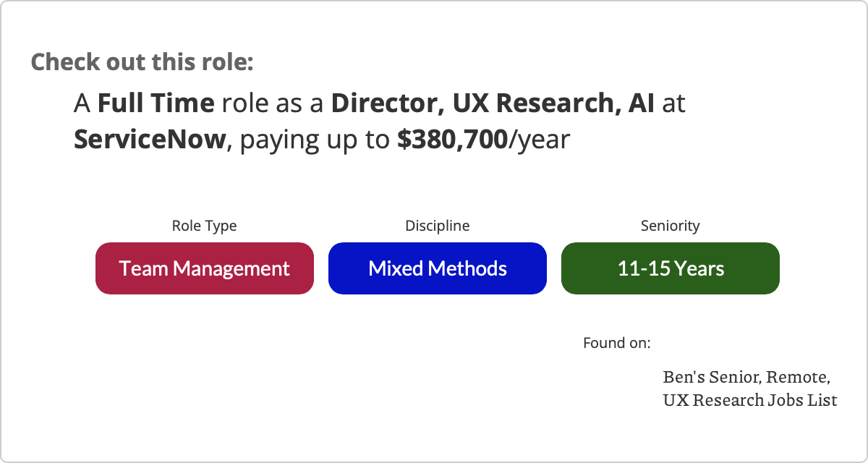The height and width of the screenshot is (463, 868).
Task: Click the 'paying up to' phrase
Action: click(x=315, y=140)
